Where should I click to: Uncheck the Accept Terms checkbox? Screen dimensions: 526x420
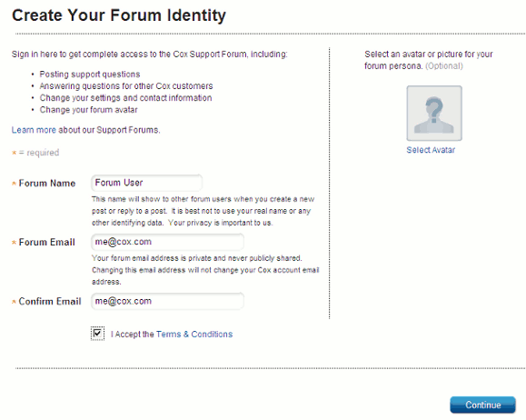(x=97, y=334)
